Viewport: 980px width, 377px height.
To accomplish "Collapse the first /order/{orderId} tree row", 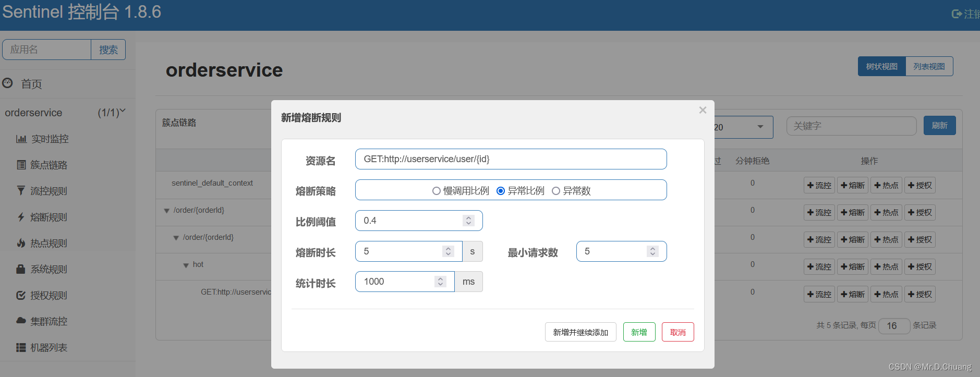I will 166,211.
